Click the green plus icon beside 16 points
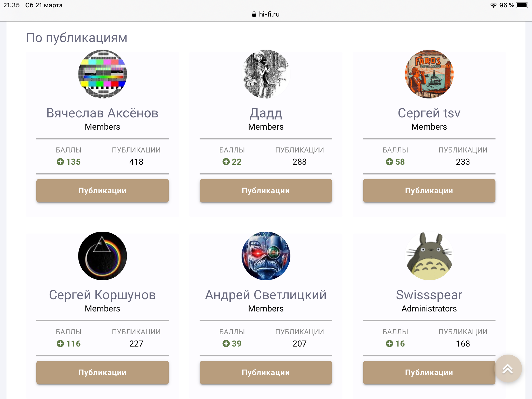The height and width of the screenshot is (399, 532). click(x=389, y=344)
